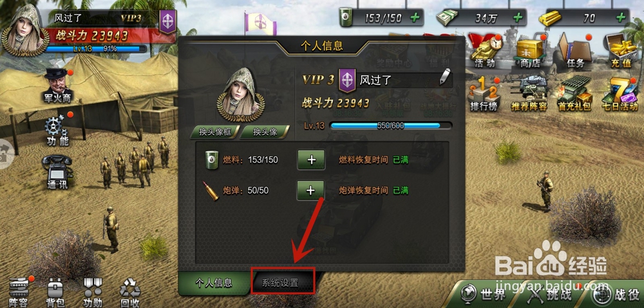Click the plus beside gold bars counter
The image size is (644, 308).
click(622, 17)
